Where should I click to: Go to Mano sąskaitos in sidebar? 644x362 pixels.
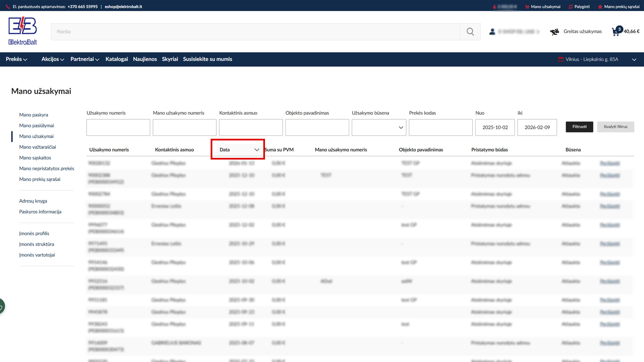coord(35,158)
